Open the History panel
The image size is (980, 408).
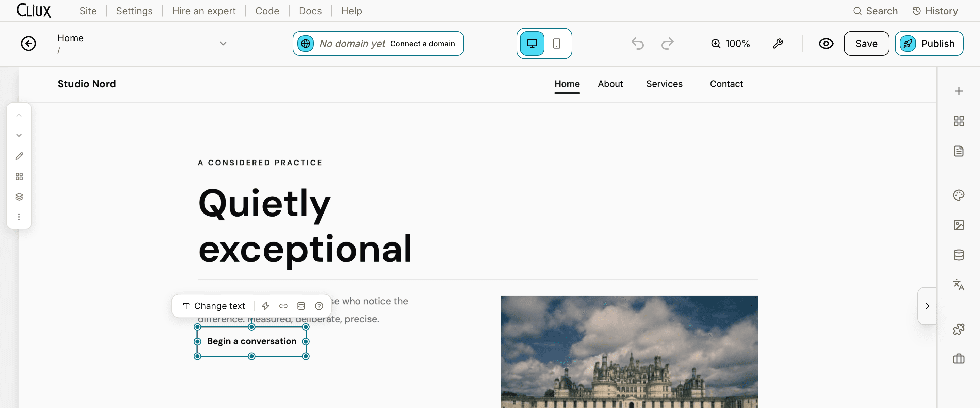pos(935,11)
